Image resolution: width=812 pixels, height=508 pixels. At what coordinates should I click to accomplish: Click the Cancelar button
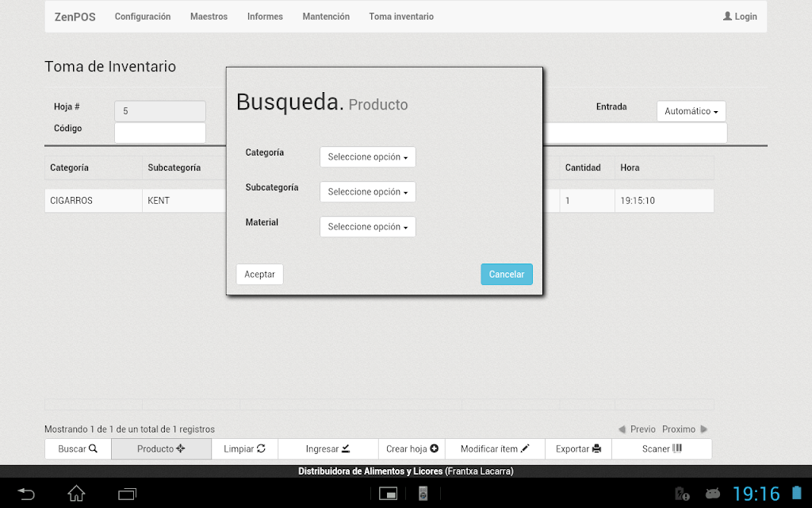pyautogui.click(x=507, y=274)
